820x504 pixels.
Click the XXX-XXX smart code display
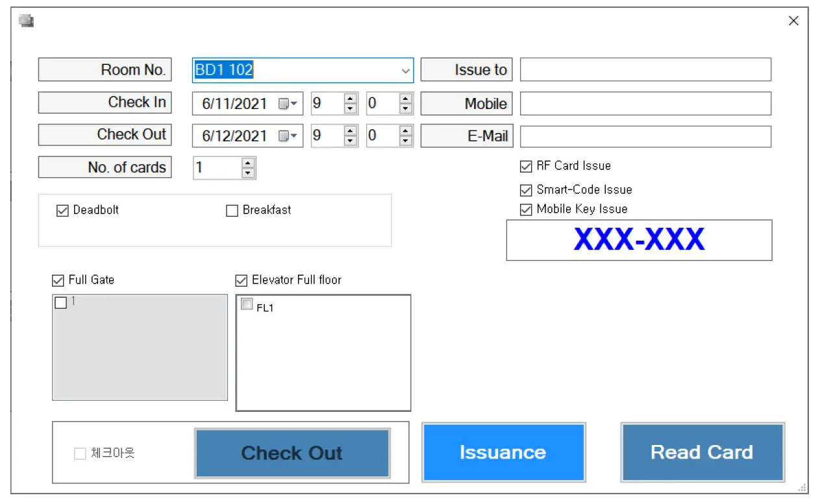pos(639,240)
